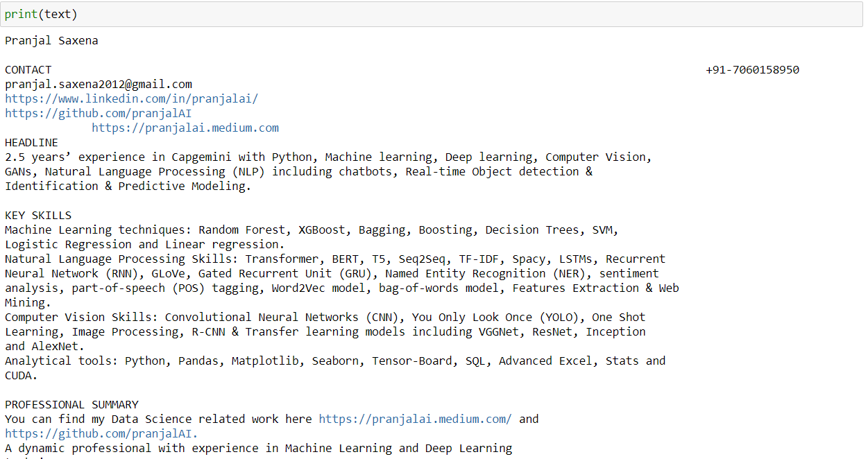Click the name Pranjal Saxena in the output
This screenshot has width=868, height=459.
tap(51, 40)
